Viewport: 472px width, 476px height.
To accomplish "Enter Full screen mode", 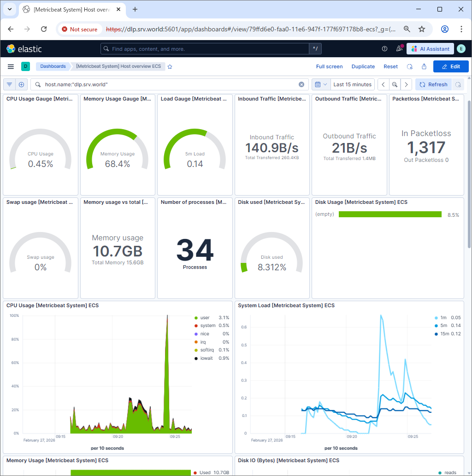I will tap(330, 66).
